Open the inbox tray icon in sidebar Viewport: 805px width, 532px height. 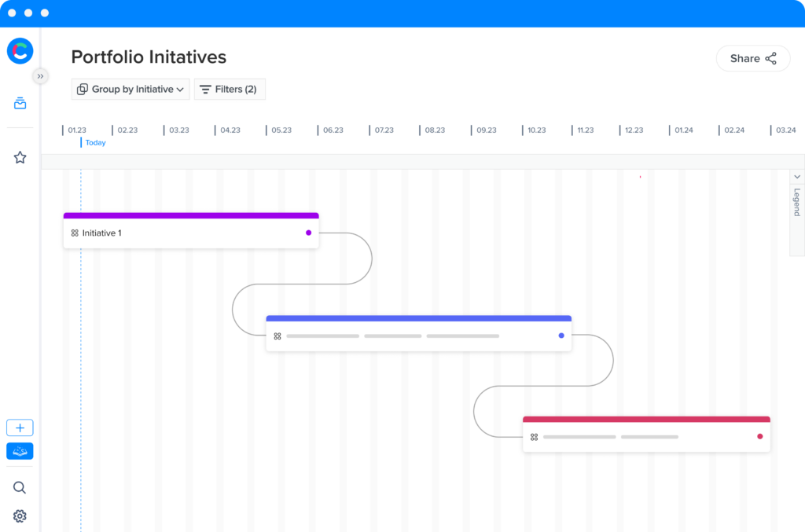[20, 103]
